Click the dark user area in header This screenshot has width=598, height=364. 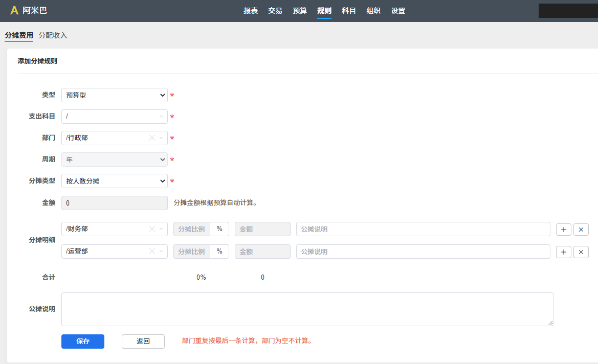tap(568, 11)
